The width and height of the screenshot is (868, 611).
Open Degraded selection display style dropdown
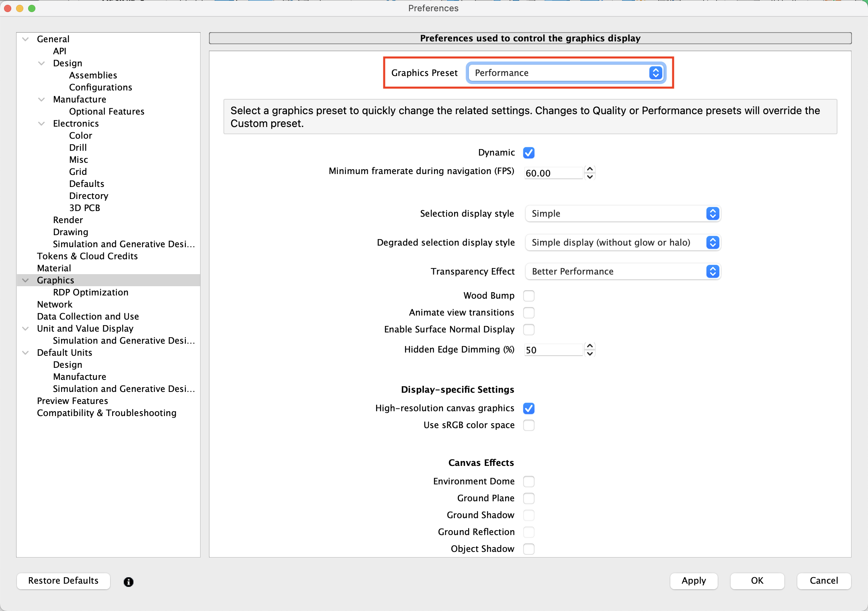tap(622, 243)
